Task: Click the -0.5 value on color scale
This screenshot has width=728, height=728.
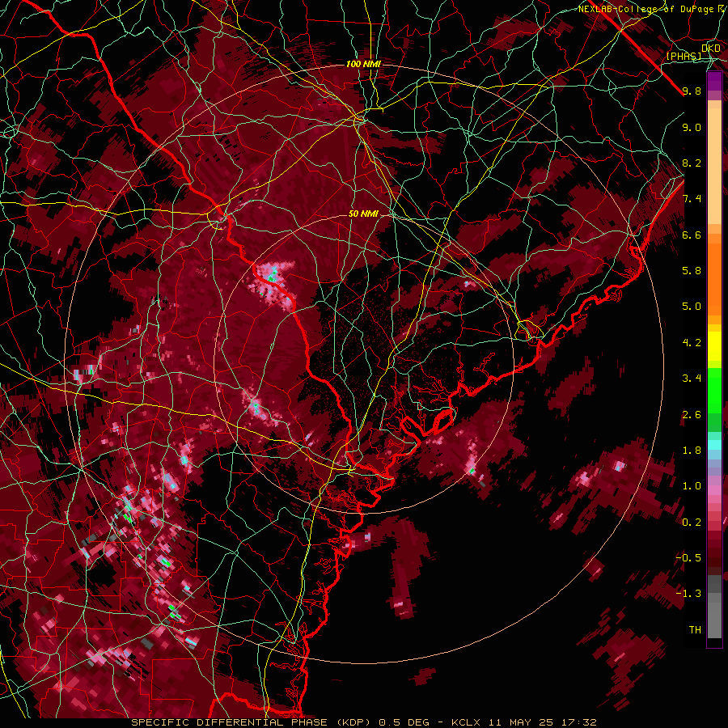Action: [x=688, y=558]
